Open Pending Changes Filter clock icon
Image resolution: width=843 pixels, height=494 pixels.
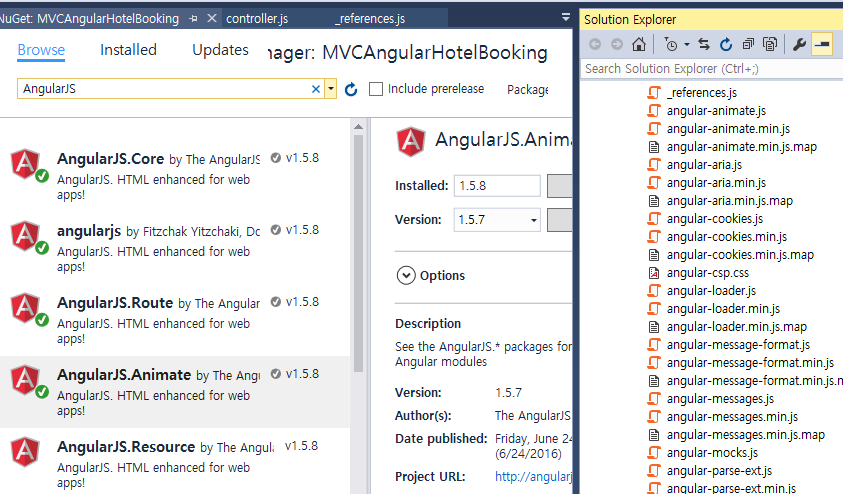point(670,44)
